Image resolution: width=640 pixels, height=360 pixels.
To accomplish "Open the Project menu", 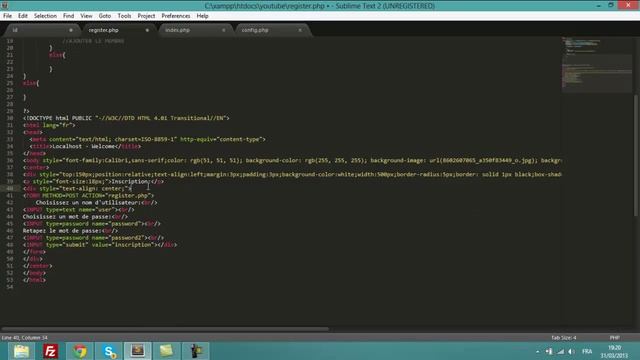I will tap(146, 16).
